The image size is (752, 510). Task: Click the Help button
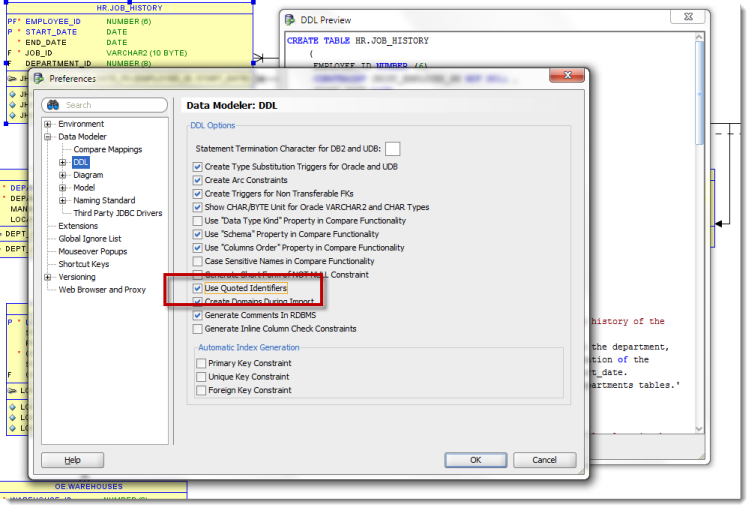(72, 460)
